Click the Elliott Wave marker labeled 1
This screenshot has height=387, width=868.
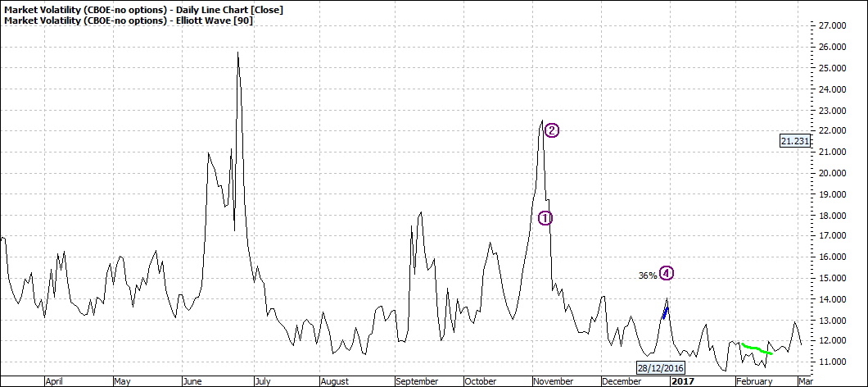pos(545,218)
